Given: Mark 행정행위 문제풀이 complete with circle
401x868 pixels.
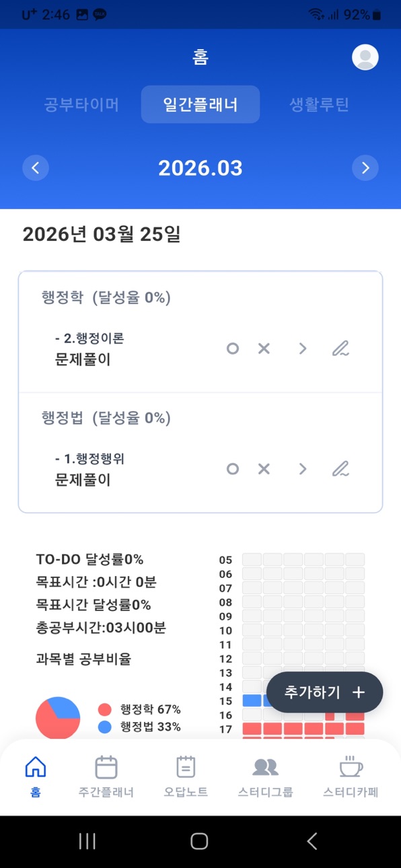Looking at the screenshot, I should pyautogui.click(x=233, y=469).
